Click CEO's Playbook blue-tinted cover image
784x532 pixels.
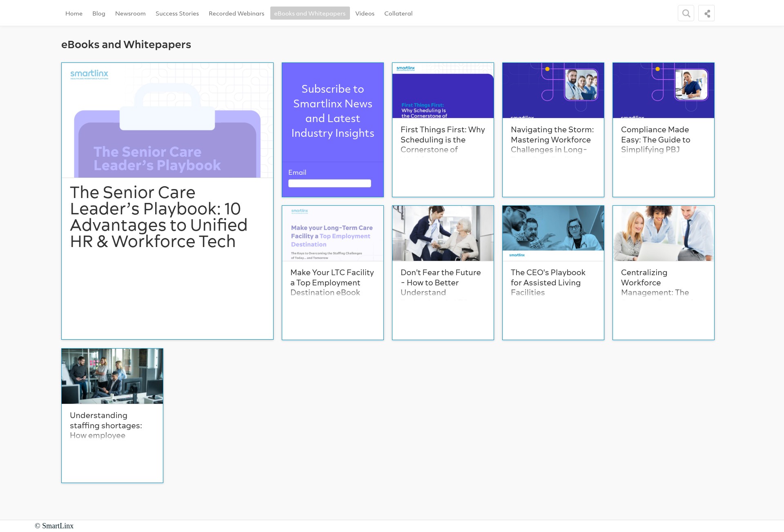point(553,234)
